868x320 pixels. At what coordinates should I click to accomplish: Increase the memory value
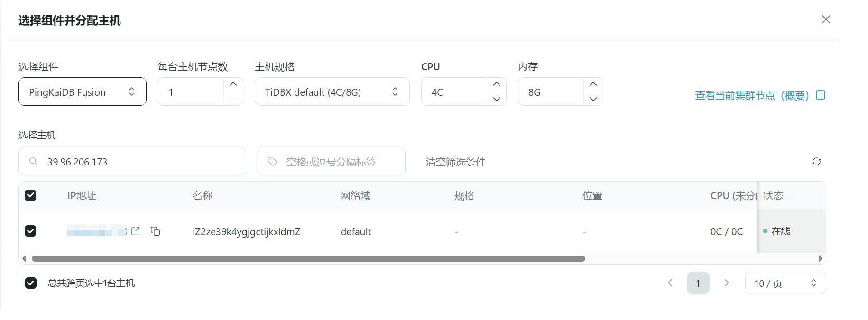(x=593, y=84)
